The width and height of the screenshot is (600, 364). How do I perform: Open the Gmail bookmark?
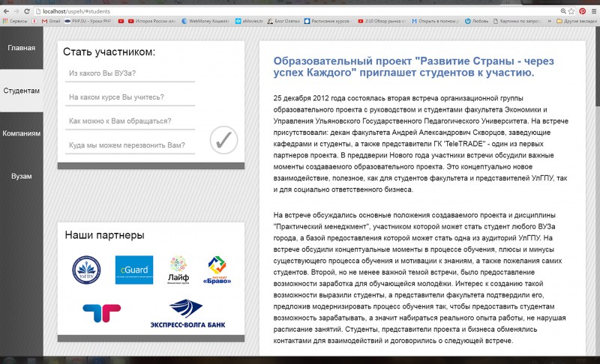pyautogui.click(x=51, y=21)
